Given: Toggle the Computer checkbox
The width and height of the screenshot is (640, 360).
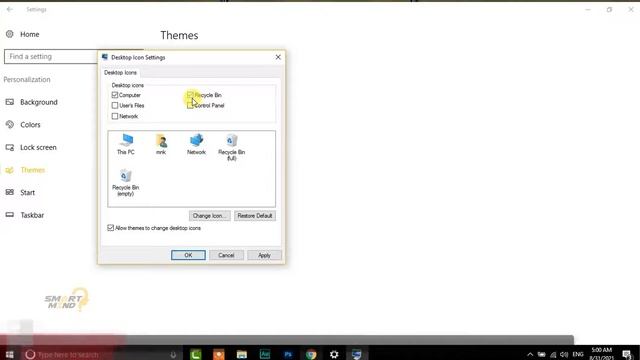Looking at the screenshot, I should 115,95.
